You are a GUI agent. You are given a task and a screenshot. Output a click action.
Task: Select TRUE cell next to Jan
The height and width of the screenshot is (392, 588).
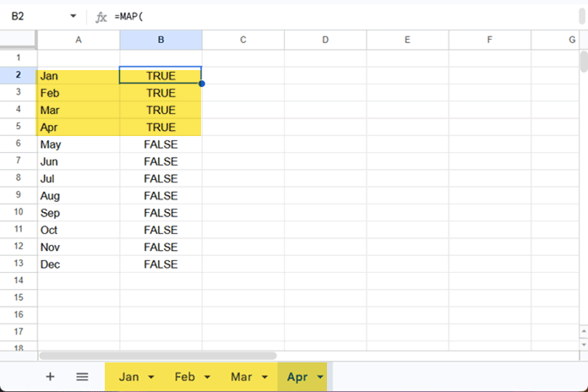[161, 76]
